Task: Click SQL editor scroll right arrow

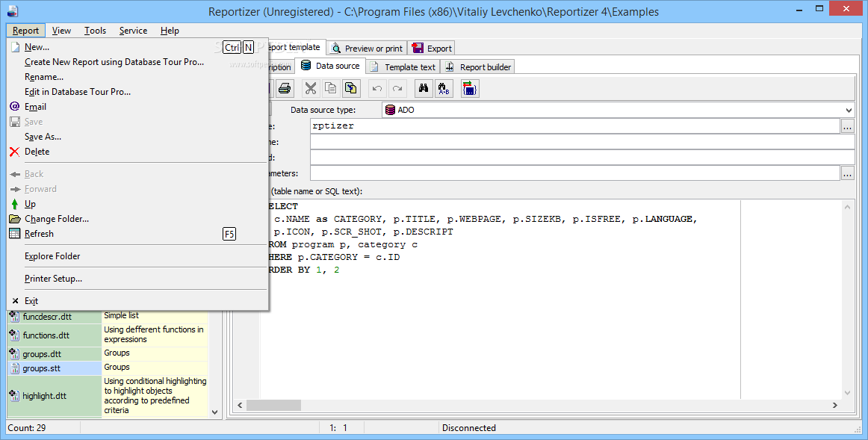Action: (x=835, y=405)
